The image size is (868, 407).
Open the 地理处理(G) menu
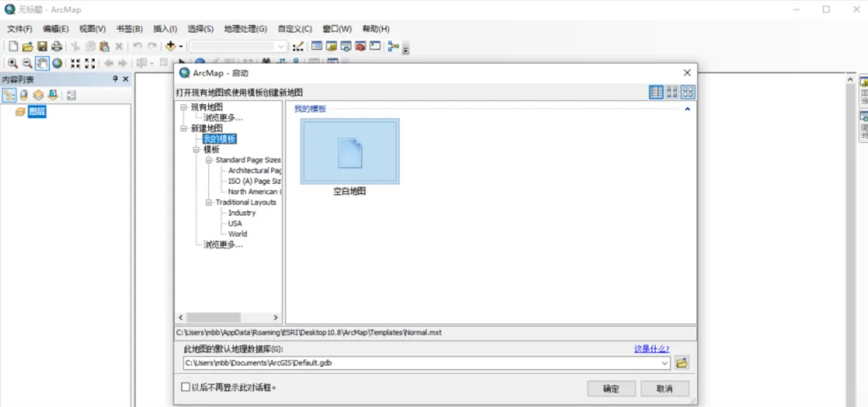(245, 29)
